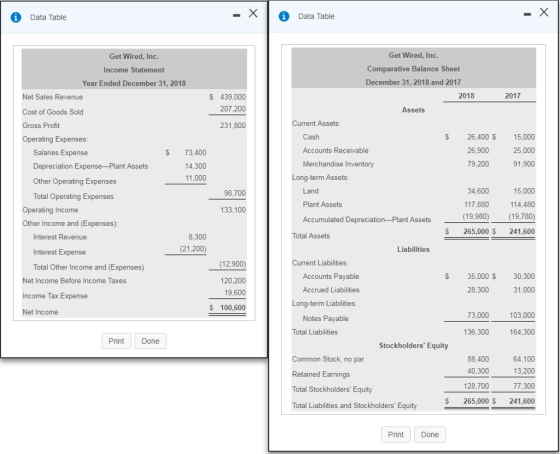This screenshot has width=560, height=454.
Task: Click 2017 Total Stockholders' Equity value 77,300
Action: (524, 386)
